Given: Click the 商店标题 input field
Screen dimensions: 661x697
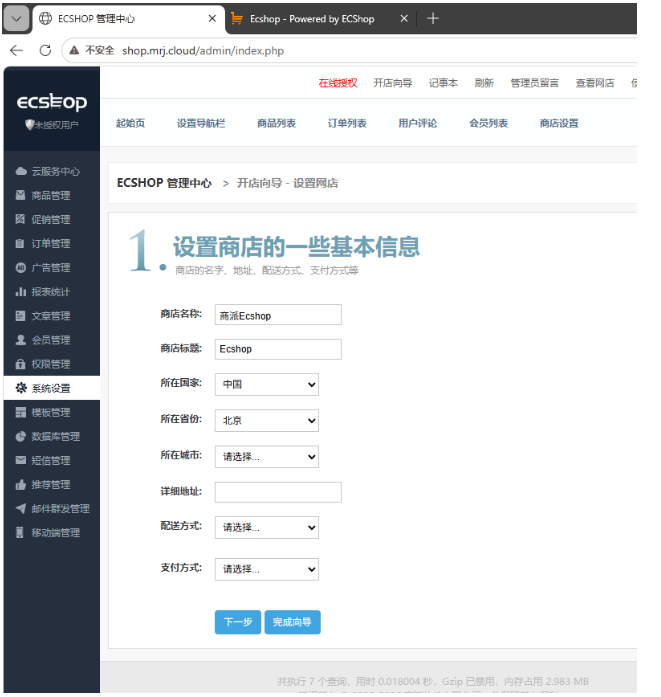Looking at the screenshot, I should [x=278, y=349].
